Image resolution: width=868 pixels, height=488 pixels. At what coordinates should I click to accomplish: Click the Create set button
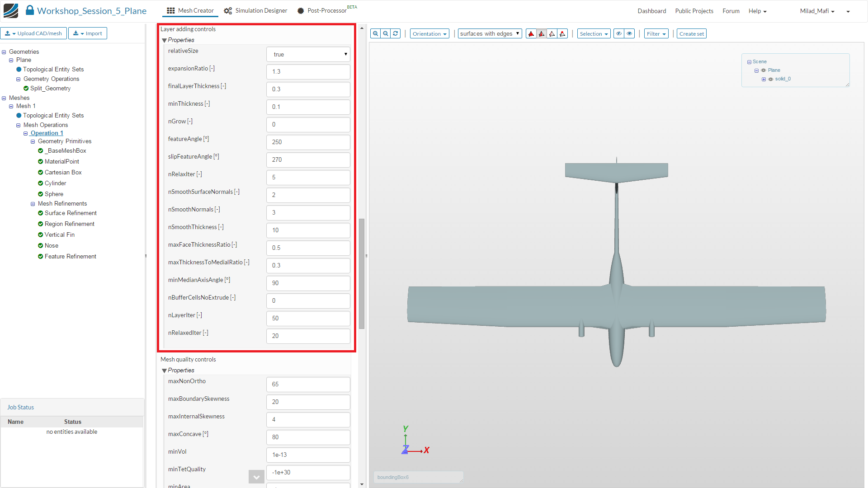pos(691,34)
